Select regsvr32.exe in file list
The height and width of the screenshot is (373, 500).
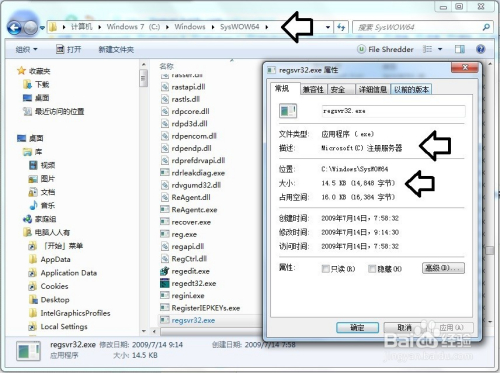click(188, 320)
